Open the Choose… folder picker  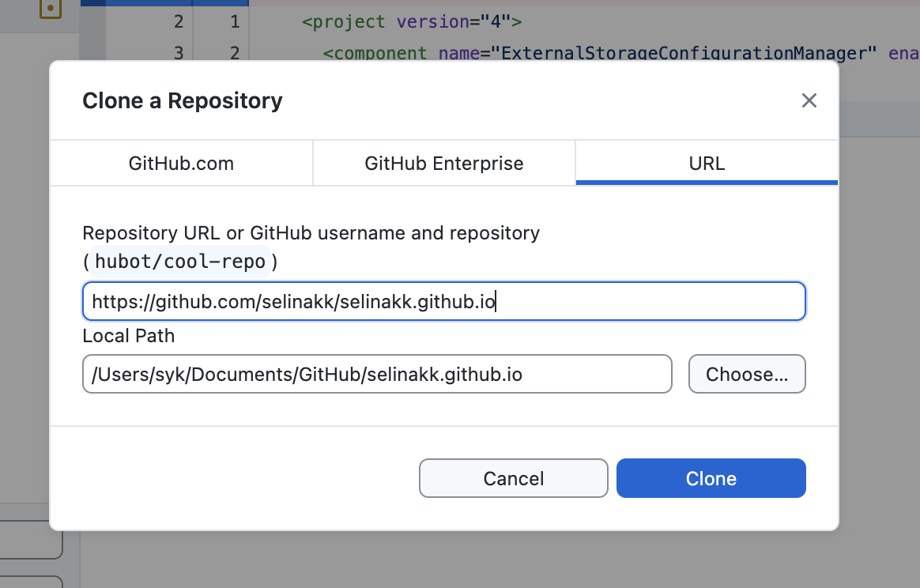pos(747,374)
